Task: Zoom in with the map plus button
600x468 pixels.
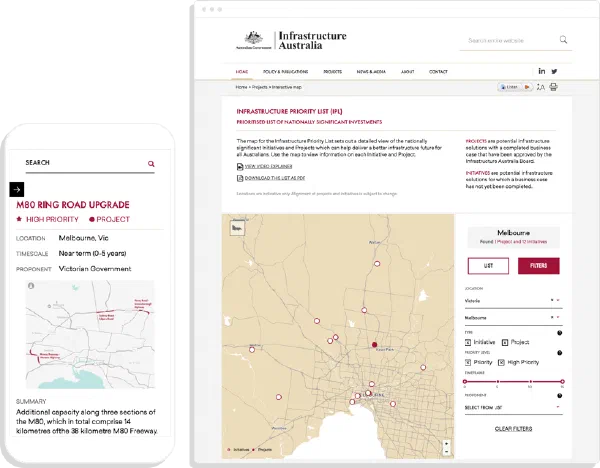Action: (446, 444)
